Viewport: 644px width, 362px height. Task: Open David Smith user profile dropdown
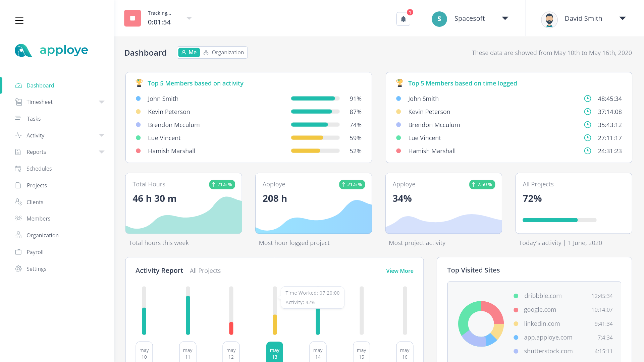tap(622, 18)
